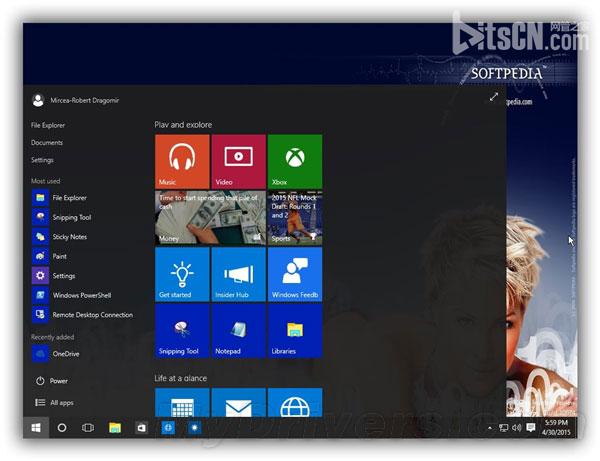Open the File Explorer link at top
The width and height of the screenshot is (600, 461).
click(48, 125)
